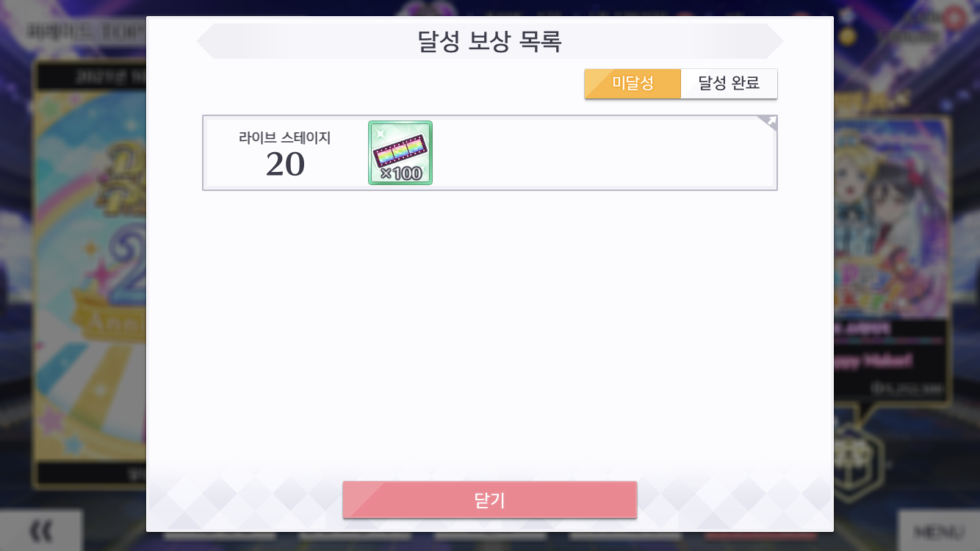
Task: Open the MENU button
Action: 939,530
